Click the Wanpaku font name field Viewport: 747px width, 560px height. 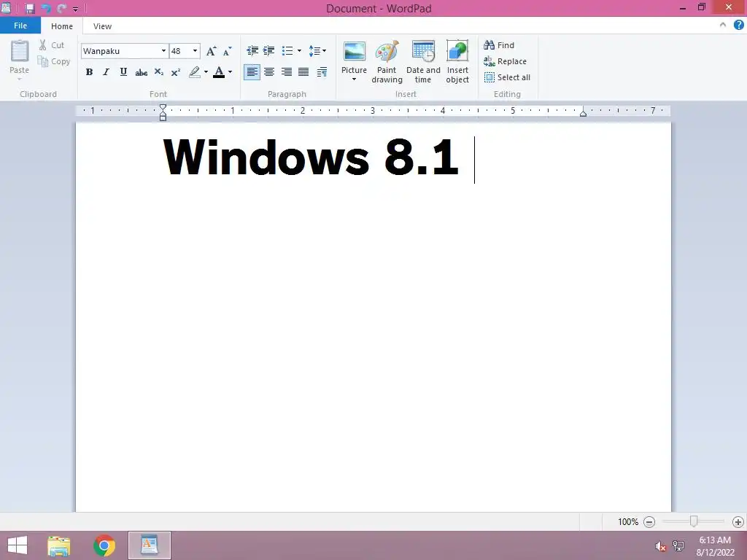120,51
